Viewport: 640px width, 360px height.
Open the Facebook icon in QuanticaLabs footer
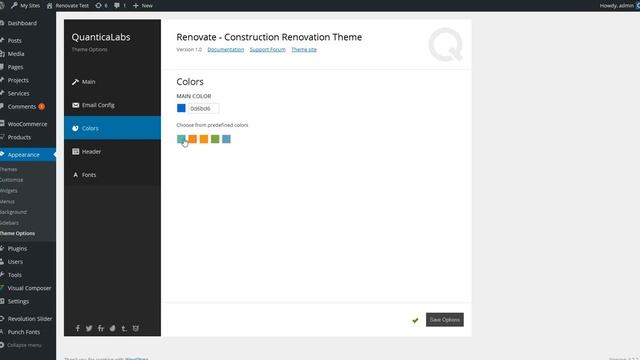coord(78,328)
